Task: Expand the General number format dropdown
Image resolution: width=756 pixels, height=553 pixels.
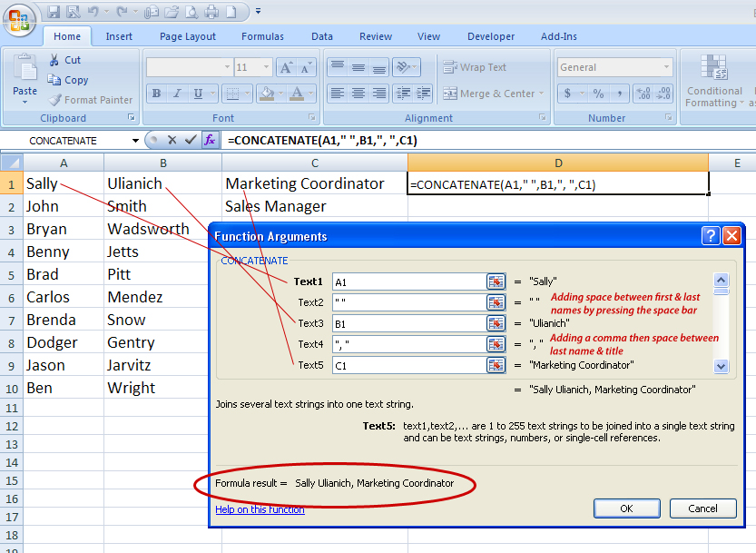Action: tap(666, 67)
